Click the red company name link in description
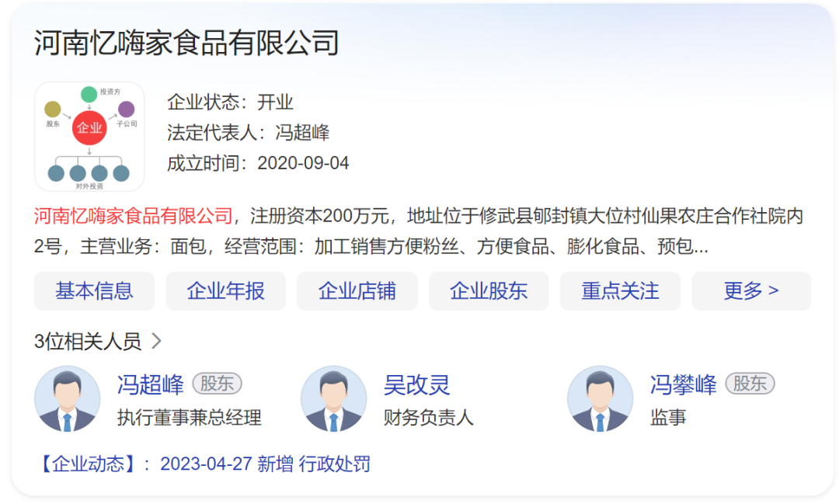 (134, 216)
